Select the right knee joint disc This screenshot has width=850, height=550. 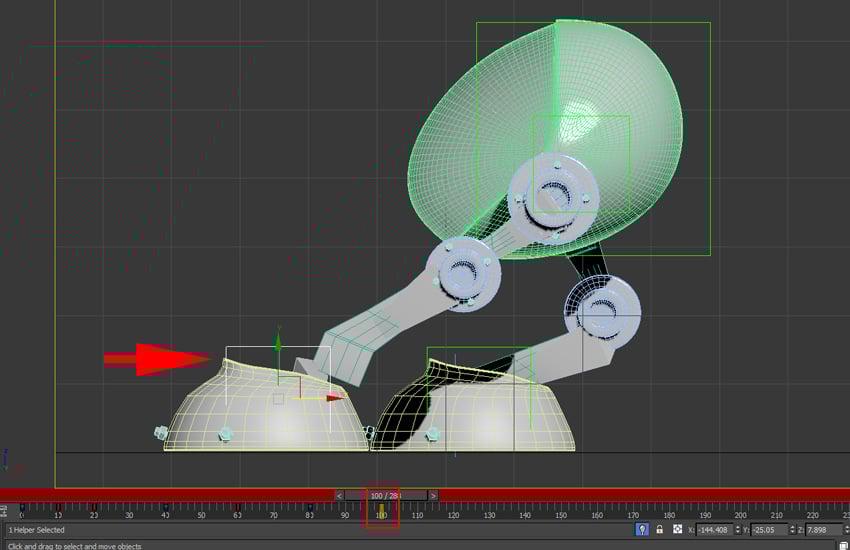tap(603, 314)
